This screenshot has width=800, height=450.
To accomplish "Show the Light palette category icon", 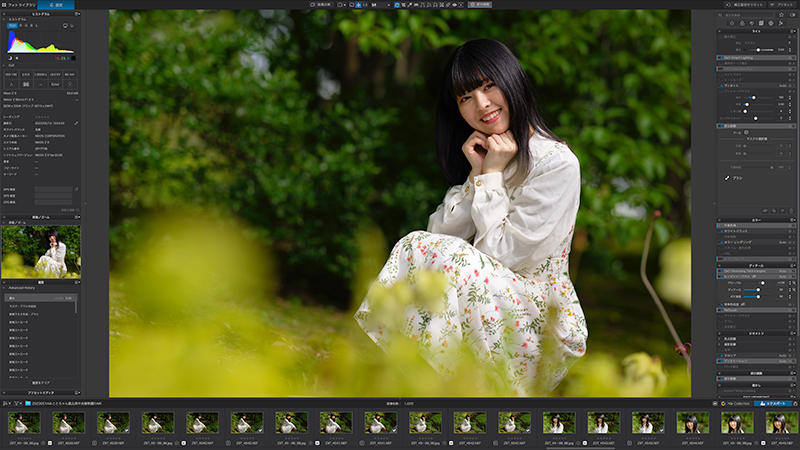I will click(x=732, y=23).
